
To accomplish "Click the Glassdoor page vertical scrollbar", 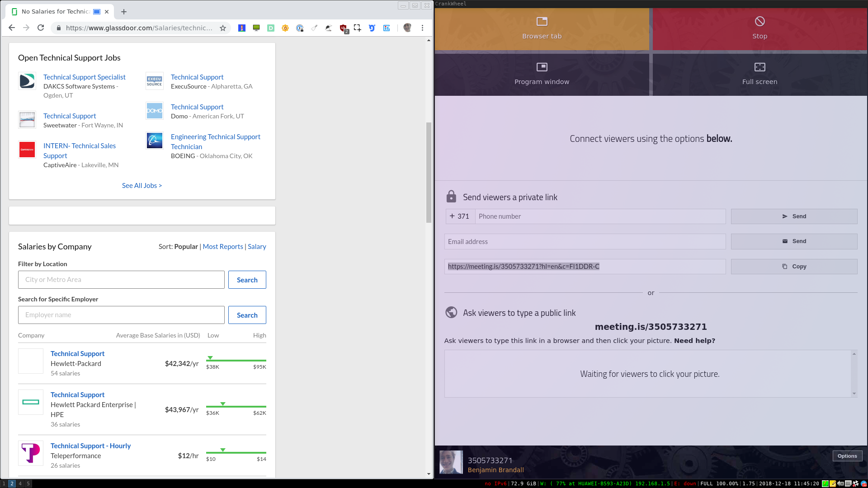I will pos(429,172).
